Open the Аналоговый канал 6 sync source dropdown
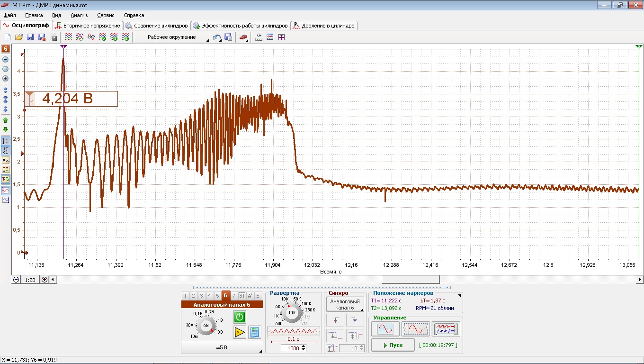Viewport: 644px width, 364px height. (345, 304)
